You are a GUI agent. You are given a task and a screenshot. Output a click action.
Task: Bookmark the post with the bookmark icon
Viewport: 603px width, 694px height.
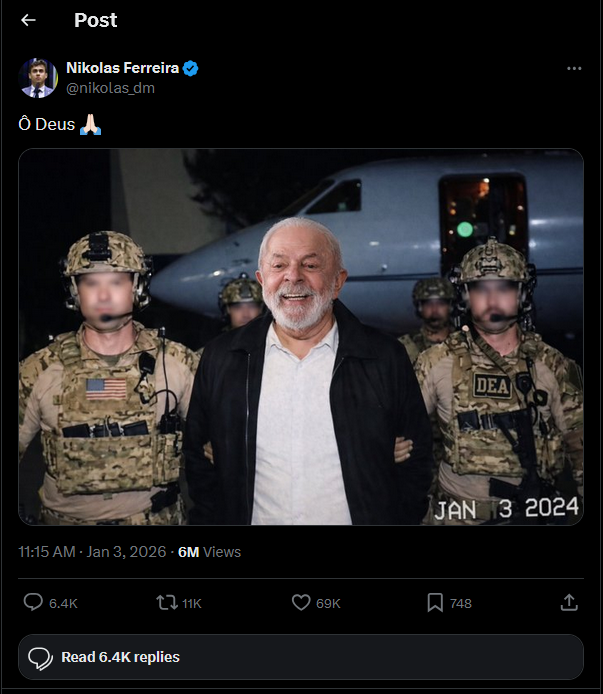point(435,603)
